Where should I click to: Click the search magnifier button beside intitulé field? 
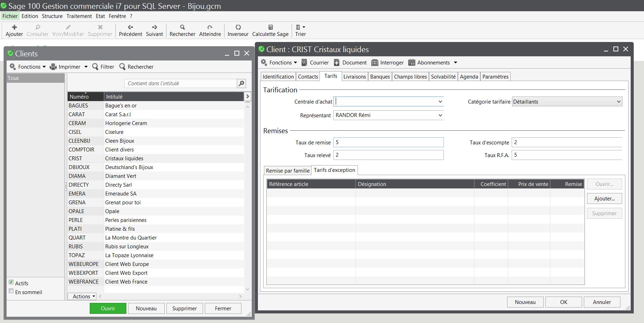point(241,83)
